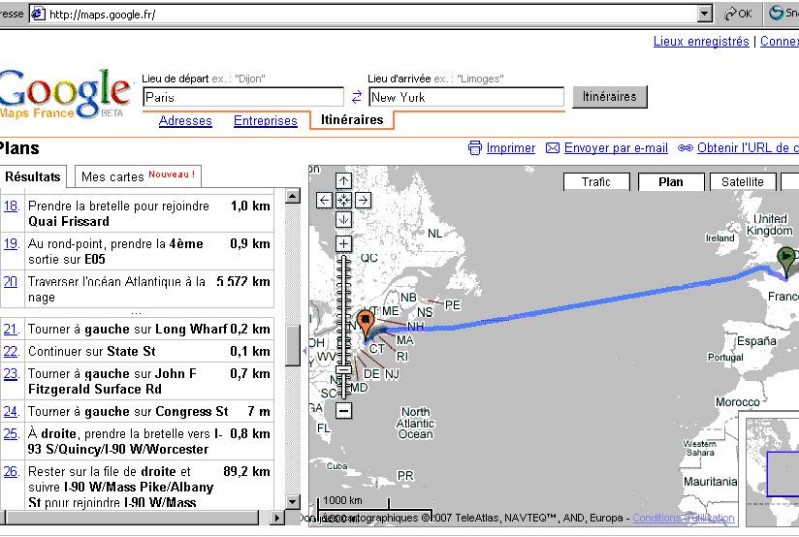The width and height of the screenshot is (799, 537).
Task: Zoom in with the plus button
Action: (x=343, y=244)
